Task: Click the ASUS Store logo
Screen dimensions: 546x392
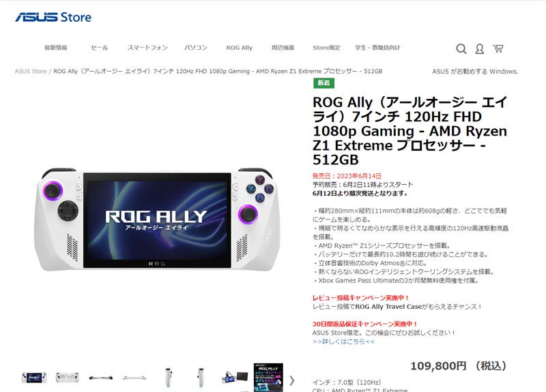Action: pyautogui.click(x=53, y=17)
